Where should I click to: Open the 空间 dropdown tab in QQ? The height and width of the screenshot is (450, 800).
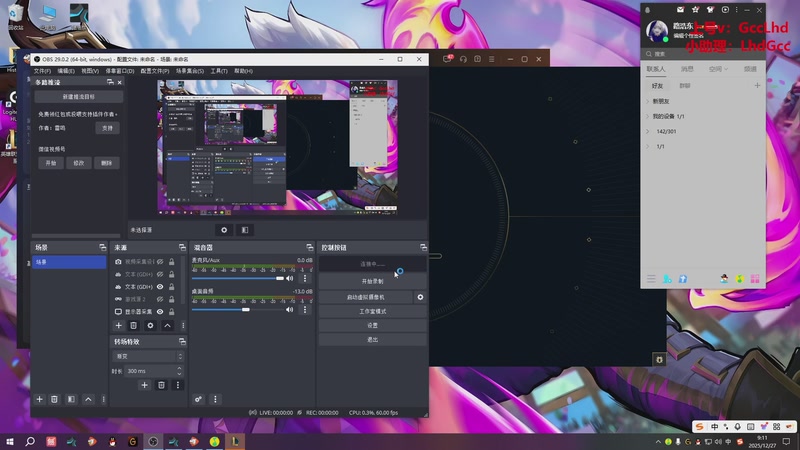coord(718,69)
